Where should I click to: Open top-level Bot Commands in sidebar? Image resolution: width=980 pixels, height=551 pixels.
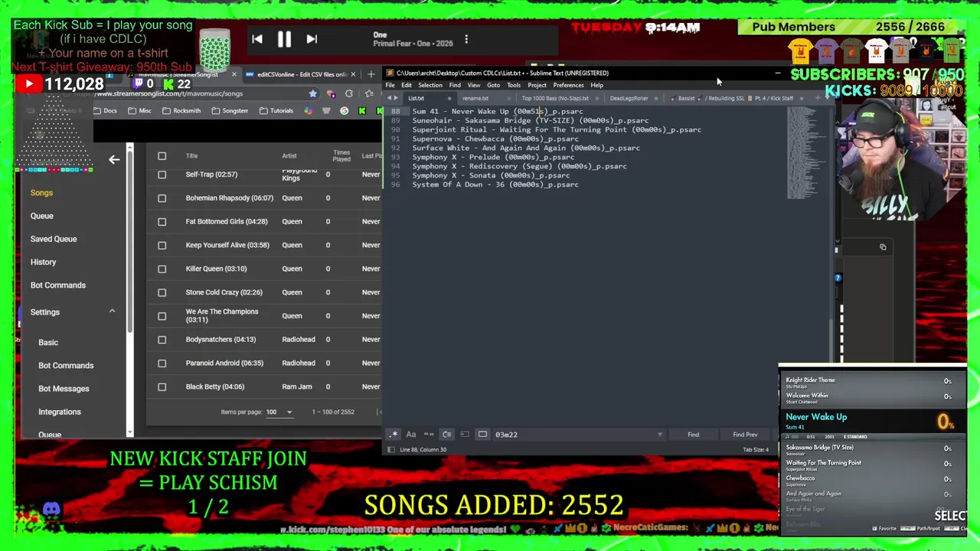click(x=58, y=285)
